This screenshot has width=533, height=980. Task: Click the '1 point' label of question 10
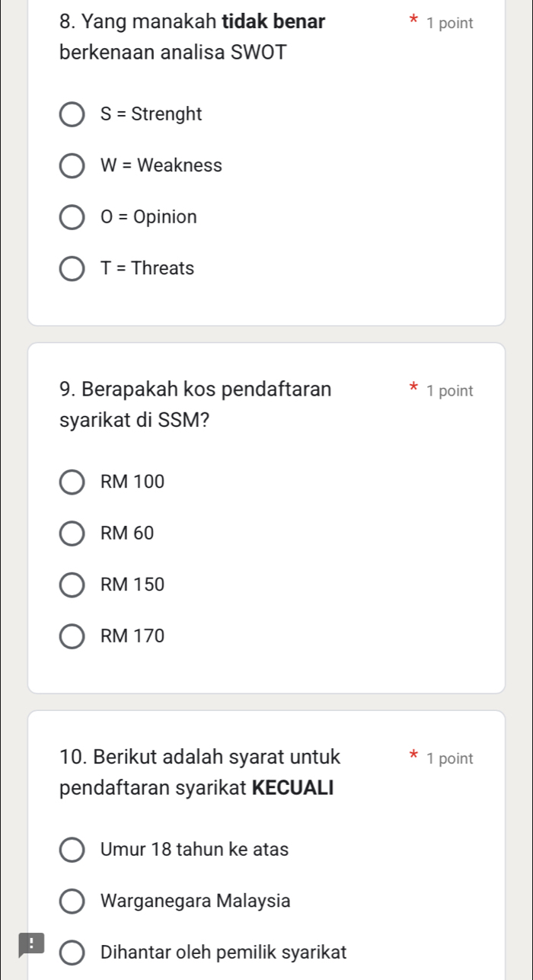[x=450, y=758]
